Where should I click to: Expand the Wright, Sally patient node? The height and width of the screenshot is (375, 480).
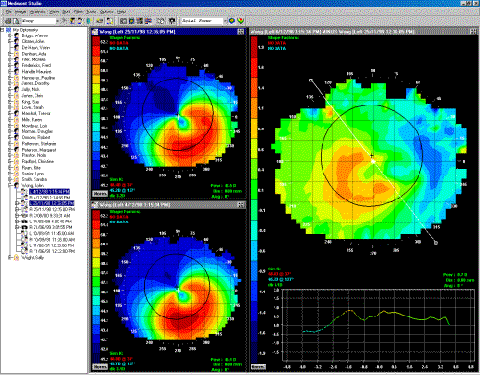click(10, 258)
